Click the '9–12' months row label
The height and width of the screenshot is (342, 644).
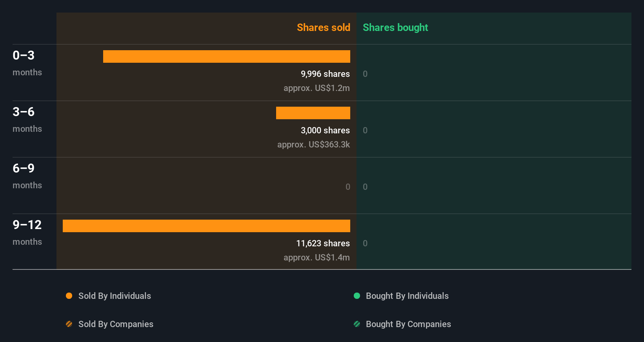click(x=27, y=225)
